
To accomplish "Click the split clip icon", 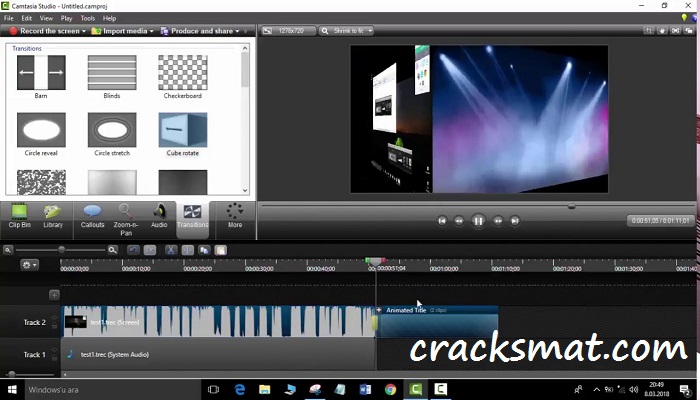I will (188, 250).
